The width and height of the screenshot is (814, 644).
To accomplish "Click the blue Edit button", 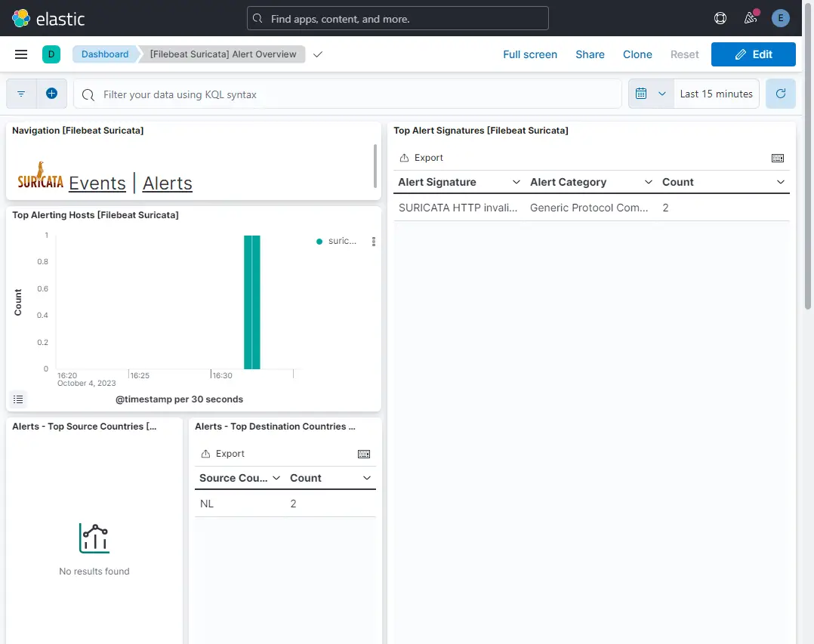I will click(753, 54).
